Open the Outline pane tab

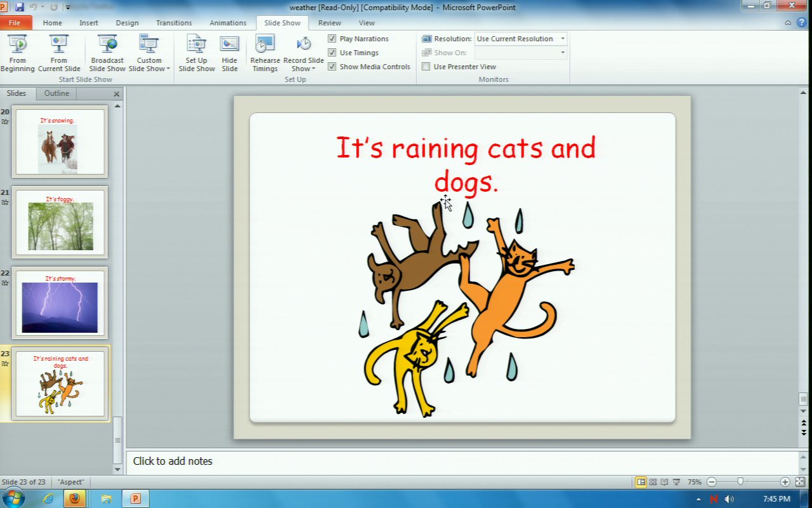click(x=56, y=93)
